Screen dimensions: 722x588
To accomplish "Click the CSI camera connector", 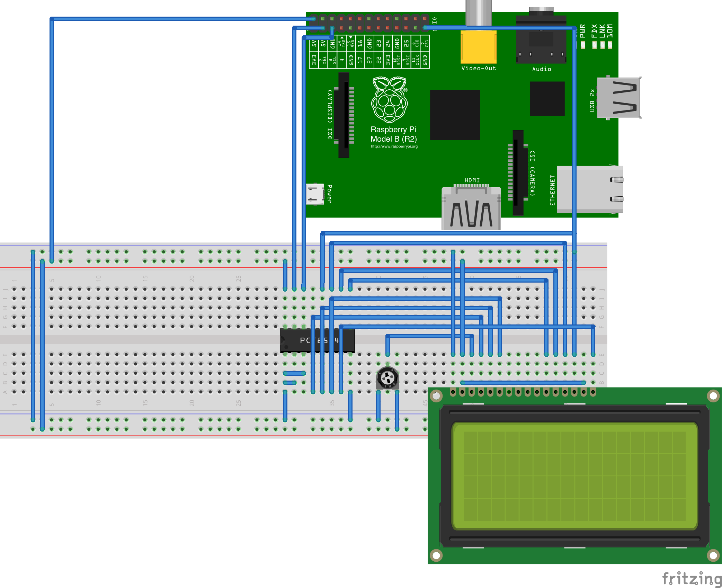I will coord(518,172).
